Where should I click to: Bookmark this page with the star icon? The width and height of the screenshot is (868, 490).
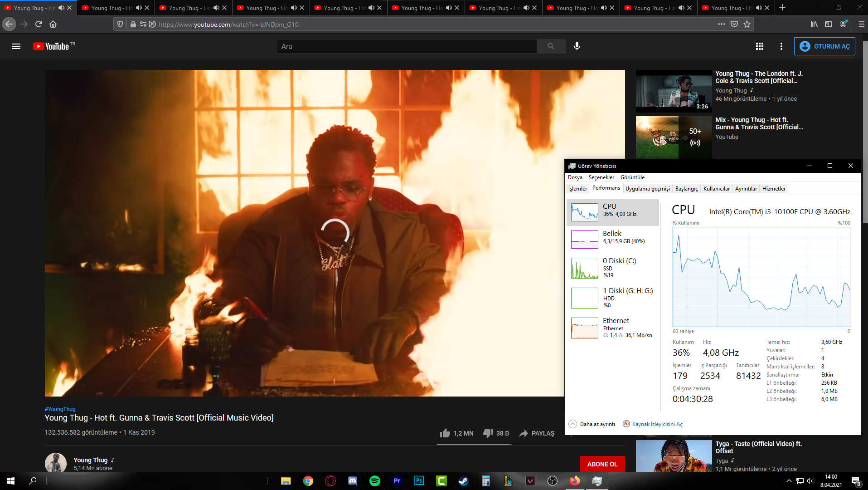pos(747,24)
